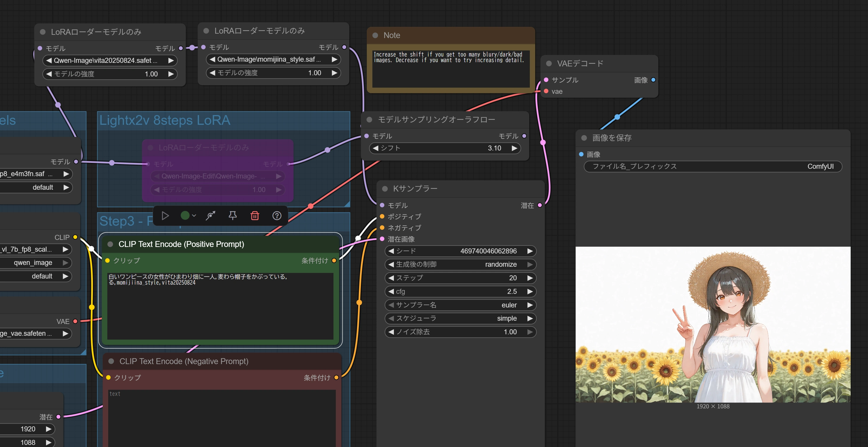Open the サンプラー名 euler dropdown
Viewport: 868px width, 447px height.
point(460,305)
